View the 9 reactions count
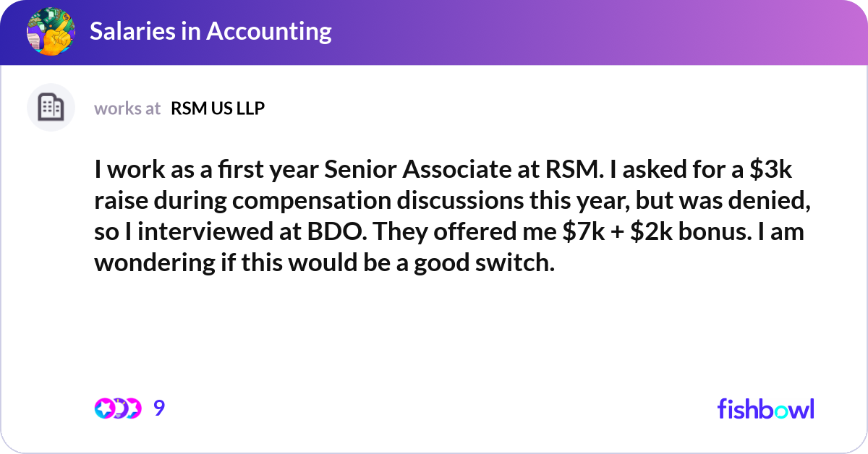This screenshot has width=868, height=454. click(159, 408)
